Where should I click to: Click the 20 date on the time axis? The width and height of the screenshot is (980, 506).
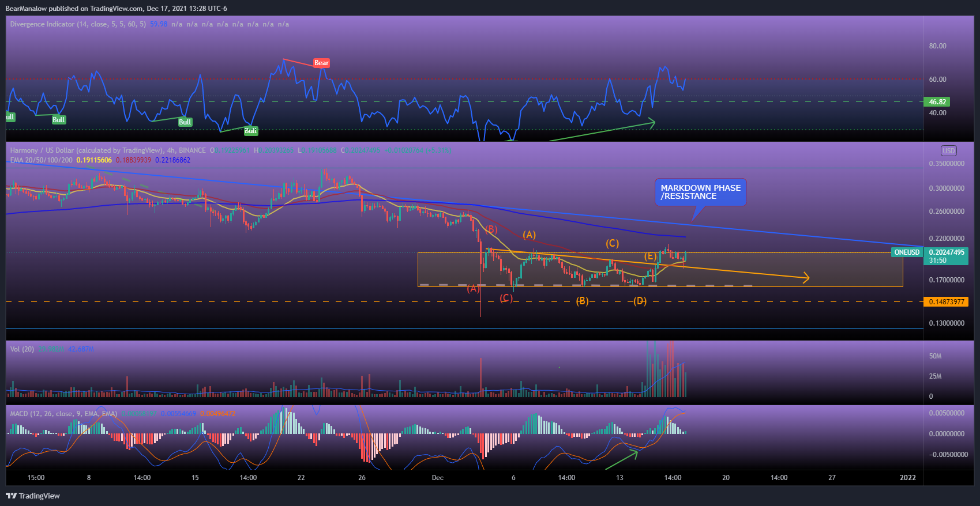(x=726, y=478)
